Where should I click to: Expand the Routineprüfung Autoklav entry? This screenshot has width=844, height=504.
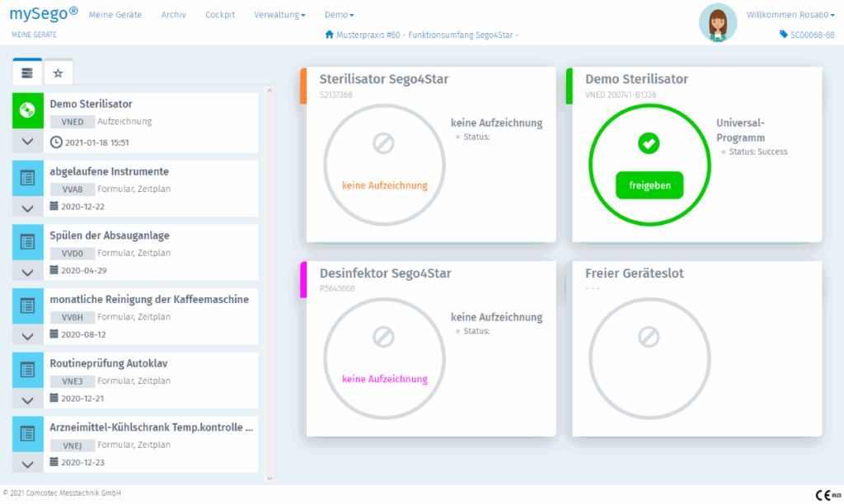click(x=27, y=400)
